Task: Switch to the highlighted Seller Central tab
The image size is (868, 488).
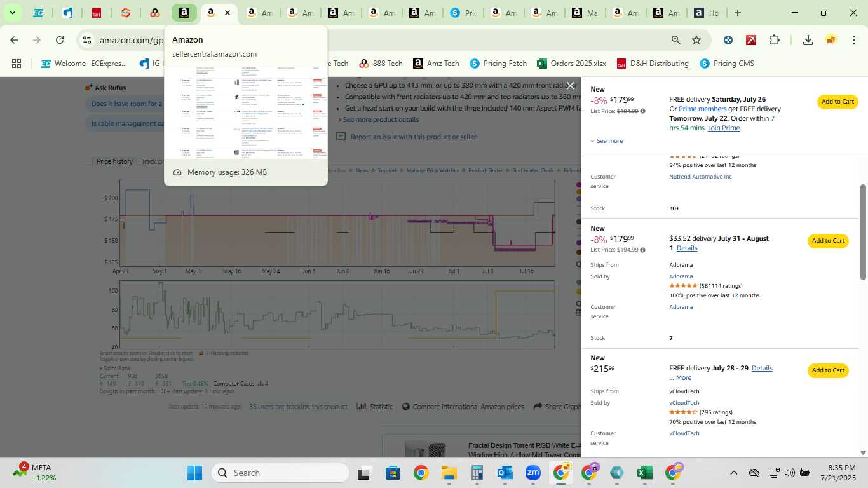Action: (x=184, y=13)
